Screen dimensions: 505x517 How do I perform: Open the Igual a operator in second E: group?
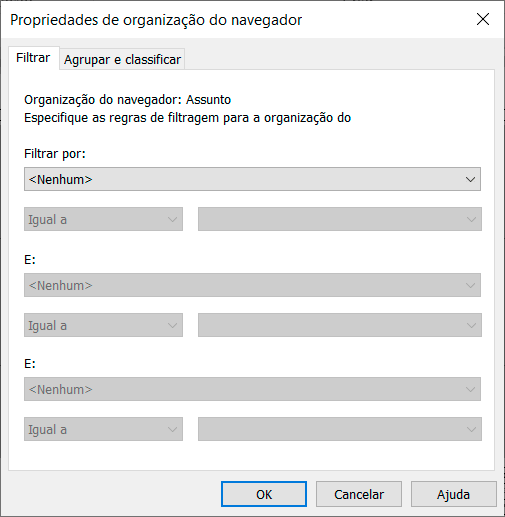point(103,429)
